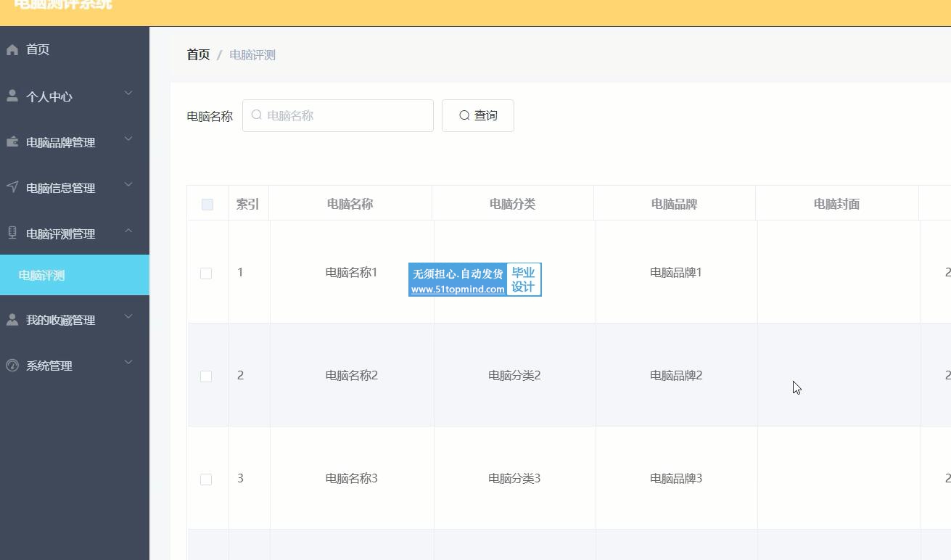Click the device icon beside 电脑评测管理
951x560 pixels.
click(12, 233)
